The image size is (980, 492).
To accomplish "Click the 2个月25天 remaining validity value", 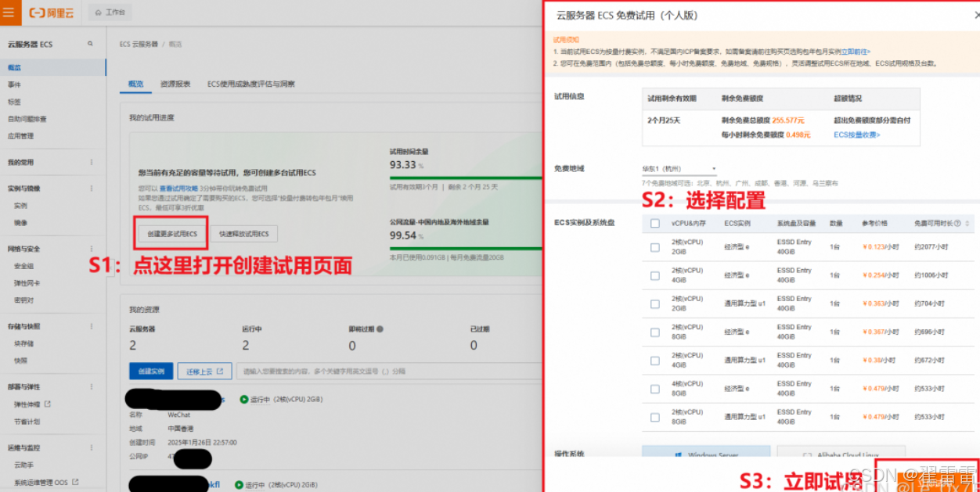I will point(664,120).
